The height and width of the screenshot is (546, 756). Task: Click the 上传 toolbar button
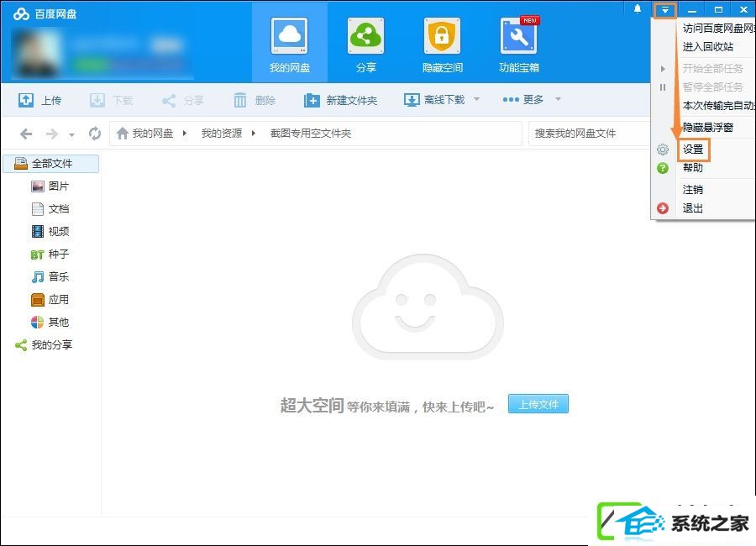point(39,100)
